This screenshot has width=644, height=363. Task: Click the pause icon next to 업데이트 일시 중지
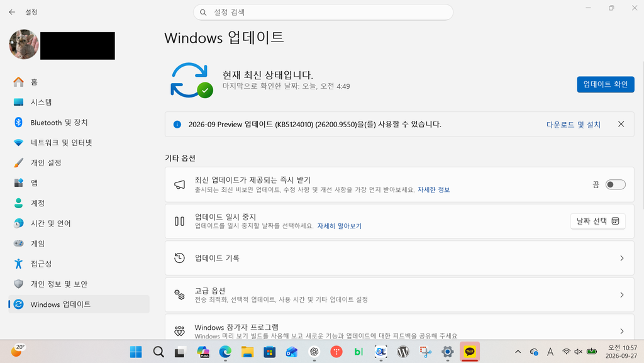(179, 221)
